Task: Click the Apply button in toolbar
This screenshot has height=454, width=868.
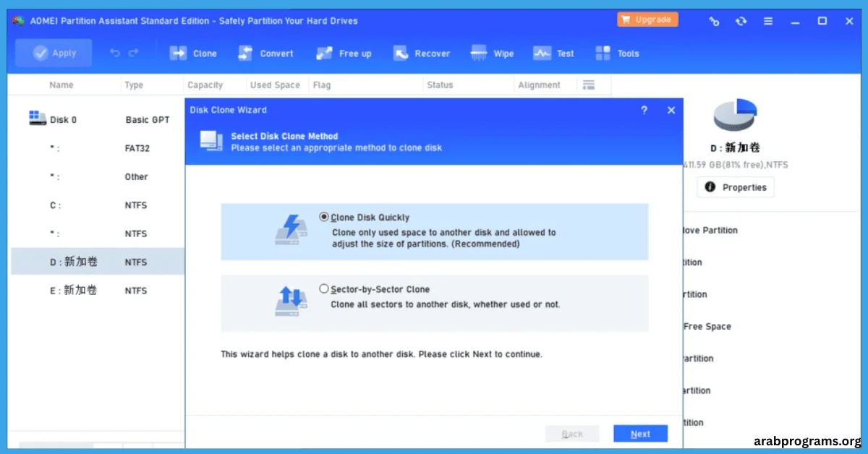Action: pos(54,53)
